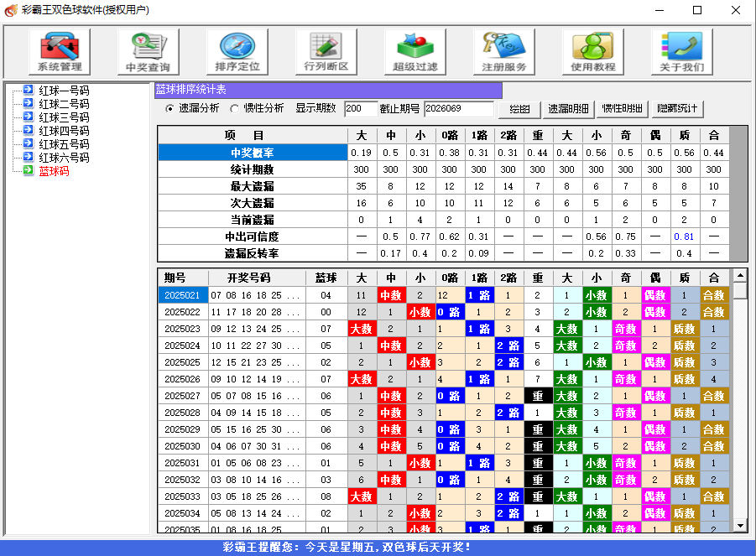The image size is (756, 556).
Task: Open 行列断区 grid icon
Action: tap(326, 51)
